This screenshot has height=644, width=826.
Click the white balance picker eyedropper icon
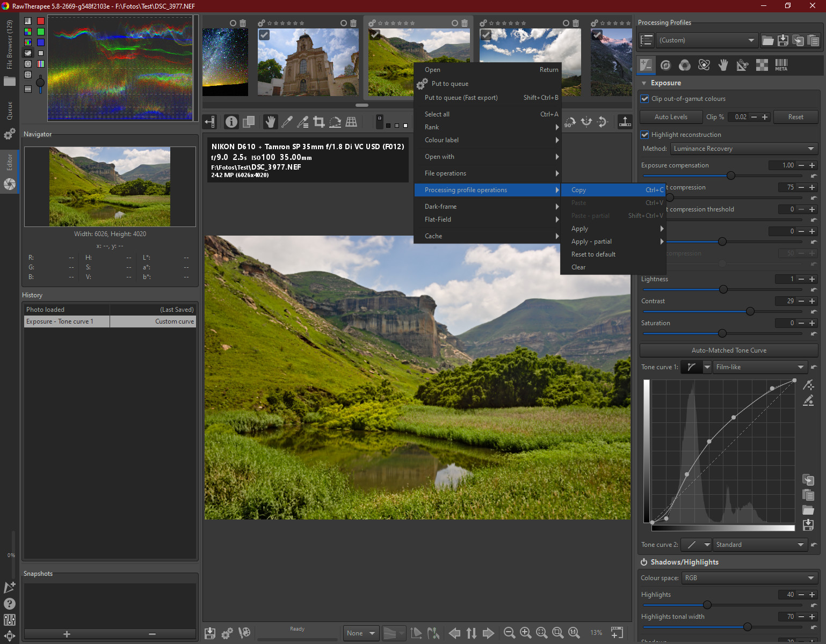pos(287,122)
